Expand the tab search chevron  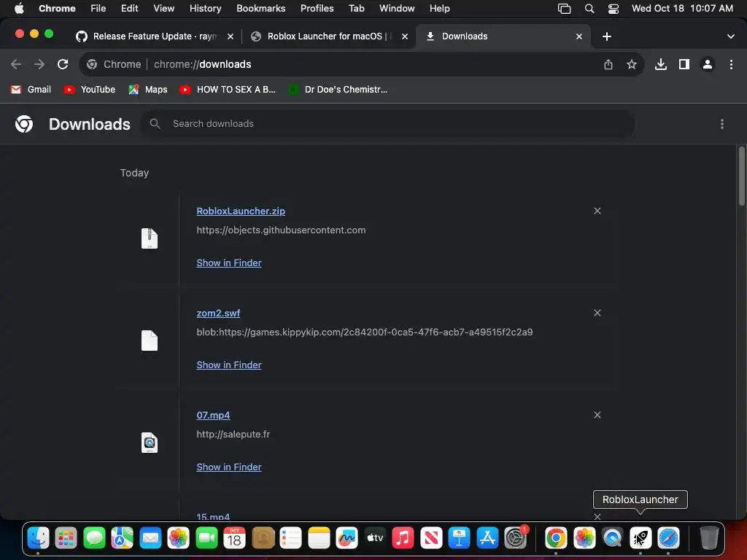(x=730, y=36)
